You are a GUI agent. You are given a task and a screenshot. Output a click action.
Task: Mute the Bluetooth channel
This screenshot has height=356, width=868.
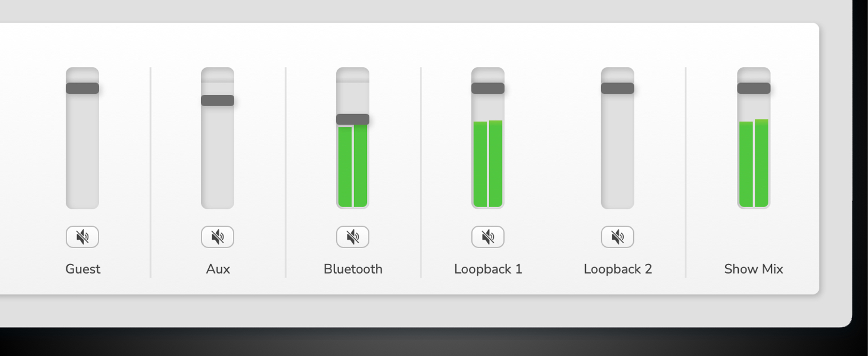pos(353,237)
